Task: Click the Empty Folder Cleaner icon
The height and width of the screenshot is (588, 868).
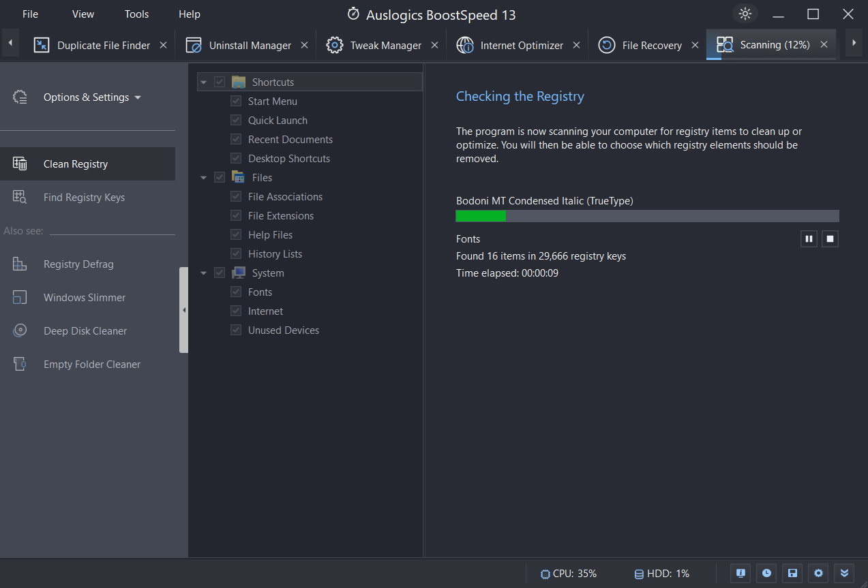Action: click(x=20, y=364)
